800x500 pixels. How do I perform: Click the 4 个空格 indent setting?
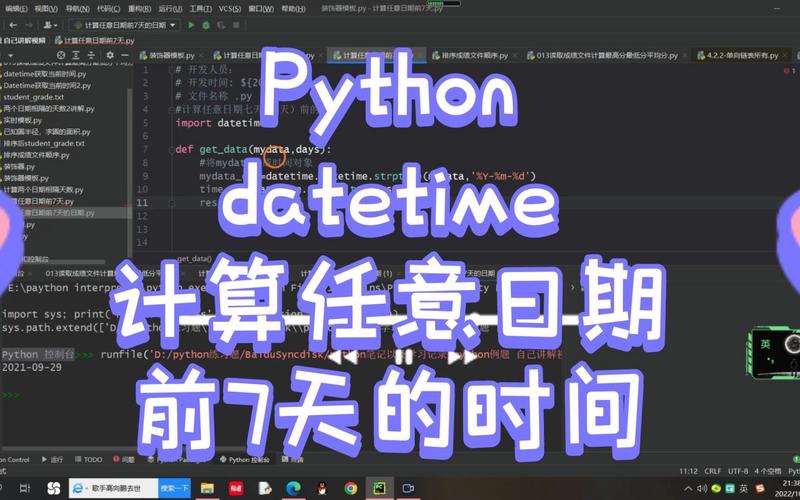click(767, 471)
